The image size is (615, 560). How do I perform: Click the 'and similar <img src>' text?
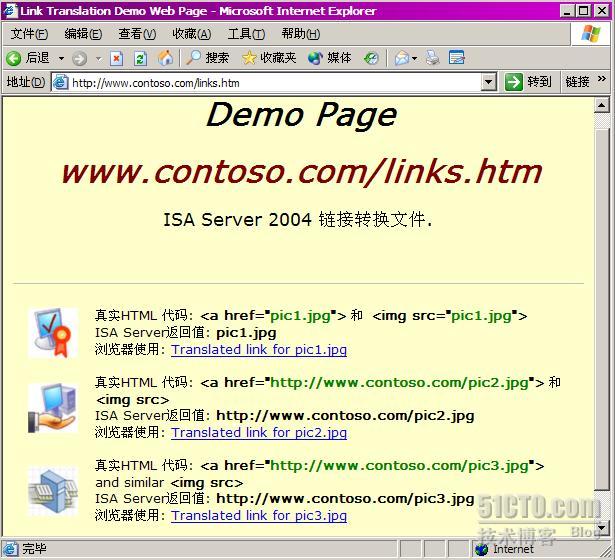point(169,482)
